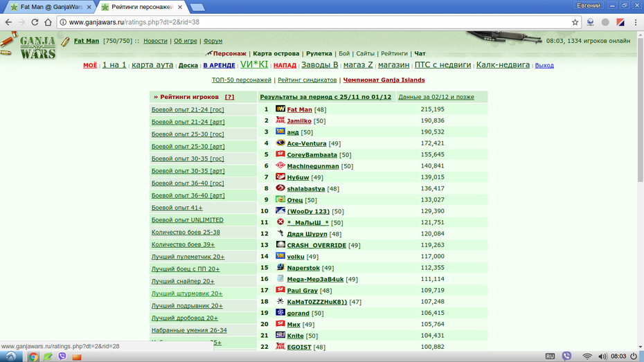Click syndicate icon next to (WooDy 123)
The height and width of the screenshot is (362, 644).
click(280, 210)
